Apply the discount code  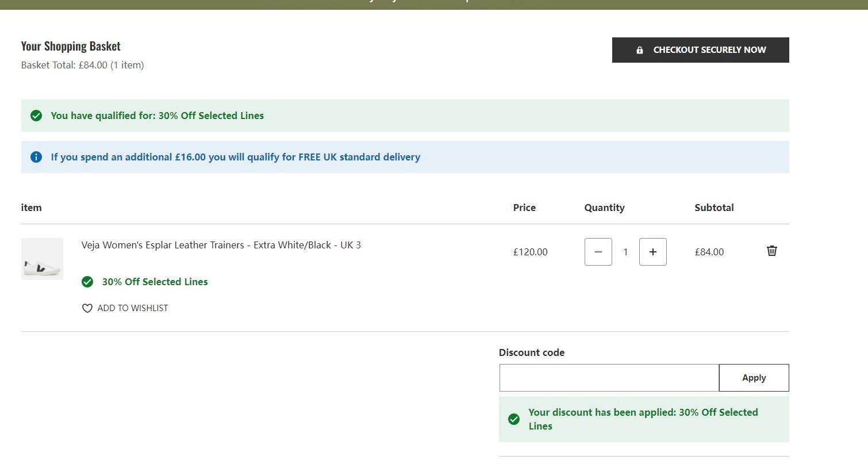(754, 378)
